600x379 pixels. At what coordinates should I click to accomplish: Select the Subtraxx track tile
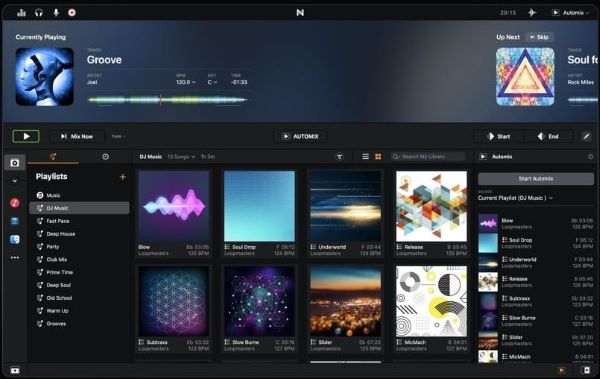174,309
